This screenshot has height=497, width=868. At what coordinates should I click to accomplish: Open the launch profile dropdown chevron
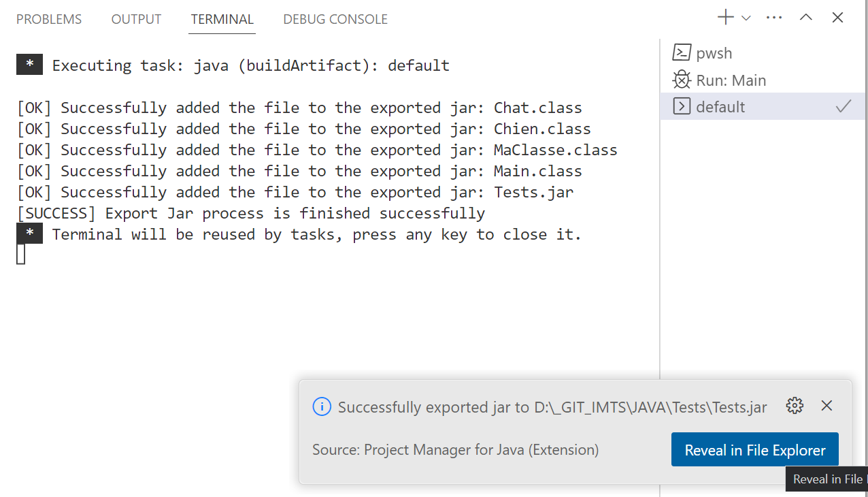(746, 18)
